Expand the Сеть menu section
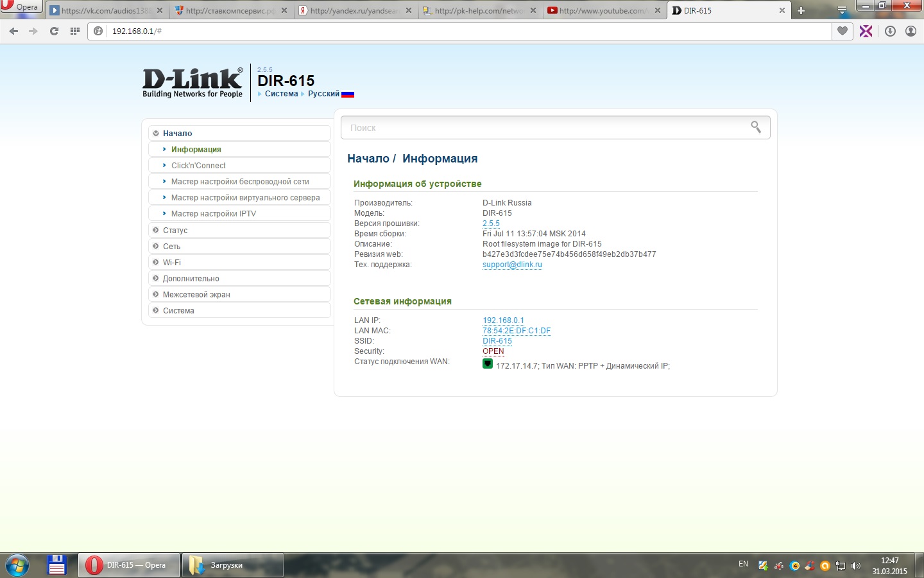The width and height of the screenshot is (924, 578). tap(239, 246)
